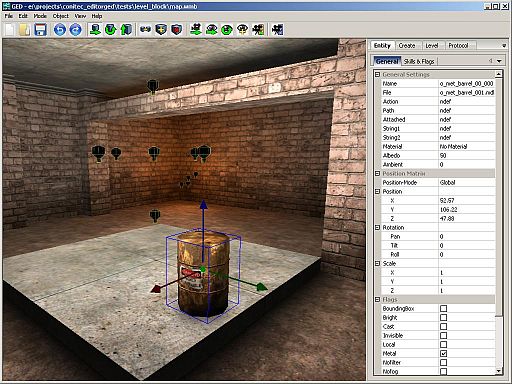The height and width of the screenshot is (384, 512).
Task: Click the red shield toolbar icon
Action: (x=177, y=30)
